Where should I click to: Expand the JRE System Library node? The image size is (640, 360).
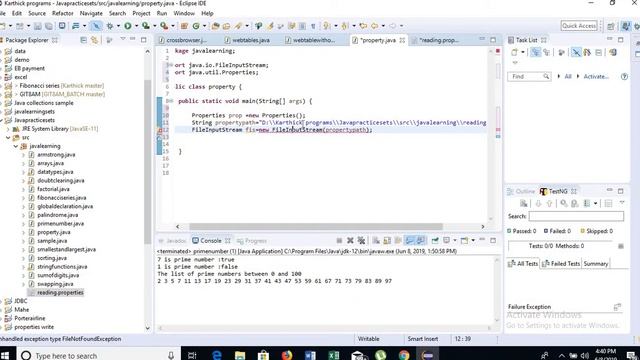click(8, 129)
